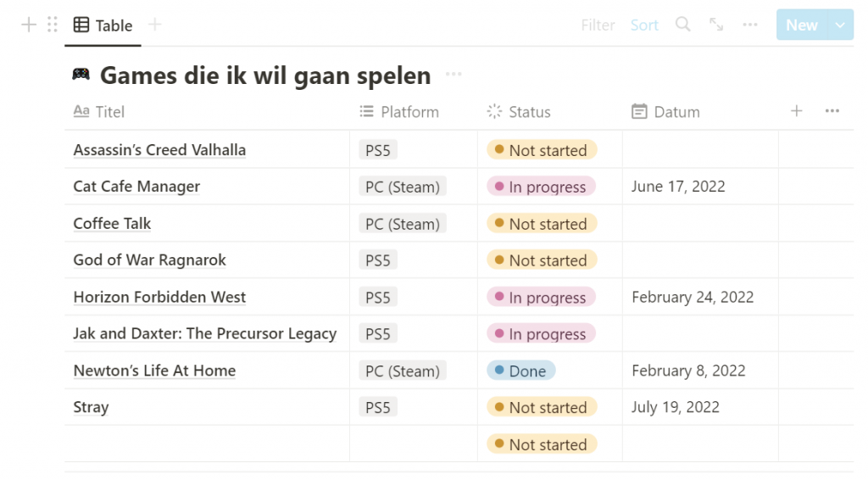Click the plus icon left of drag handle
This screenshot has height=480, width=868.
point(29,25)
